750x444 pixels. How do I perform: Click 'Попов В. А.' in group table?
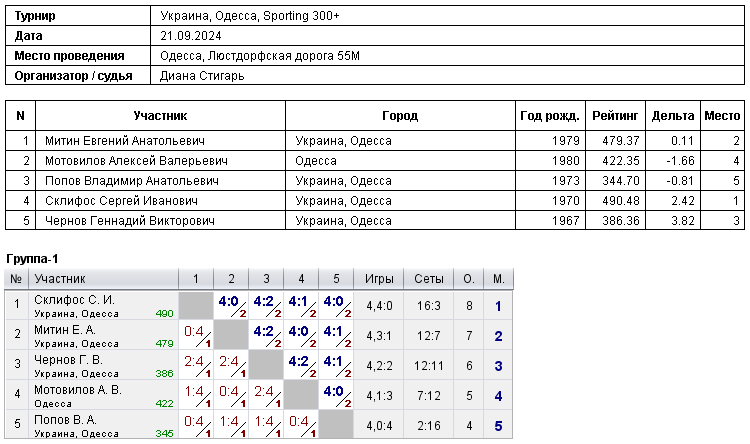(66, 420)
